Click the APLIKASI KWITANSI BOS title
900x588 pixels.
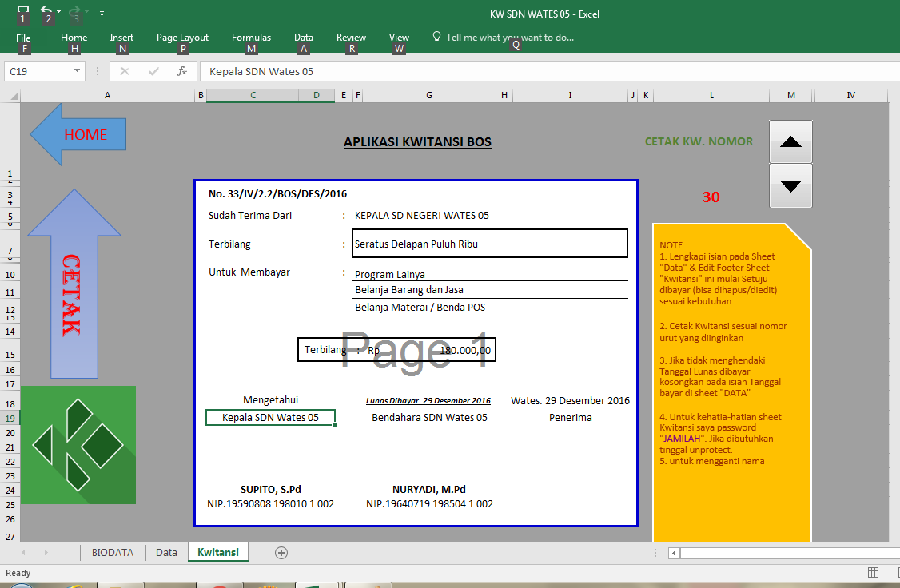pos(417,141)
